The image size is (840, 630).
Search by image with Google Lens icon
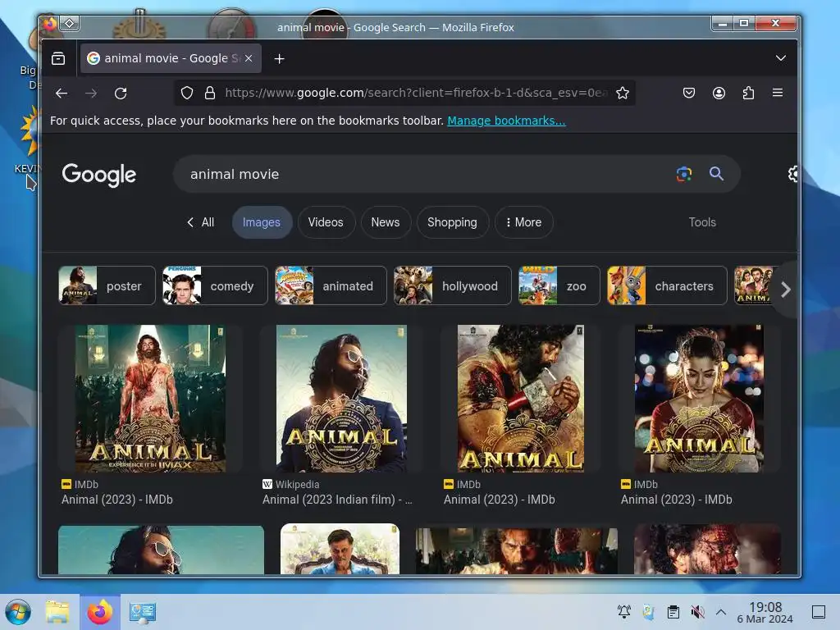tap(684, 174)
